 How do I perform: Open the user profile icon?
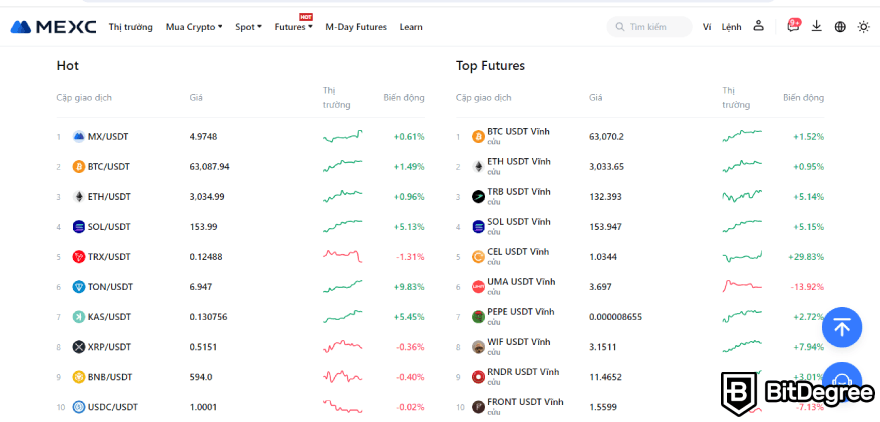[x=759, y=26]
